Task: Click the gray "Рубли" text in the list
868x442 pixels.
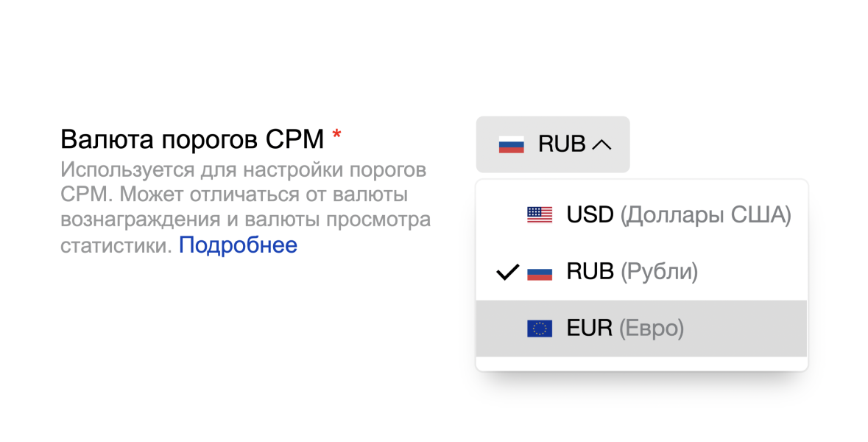Action: (x=658, y=272)
